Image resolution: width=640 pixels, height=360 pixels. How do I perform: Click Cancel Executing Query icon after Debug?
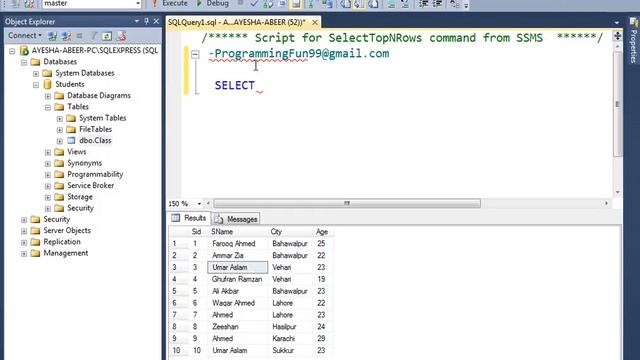241,3
